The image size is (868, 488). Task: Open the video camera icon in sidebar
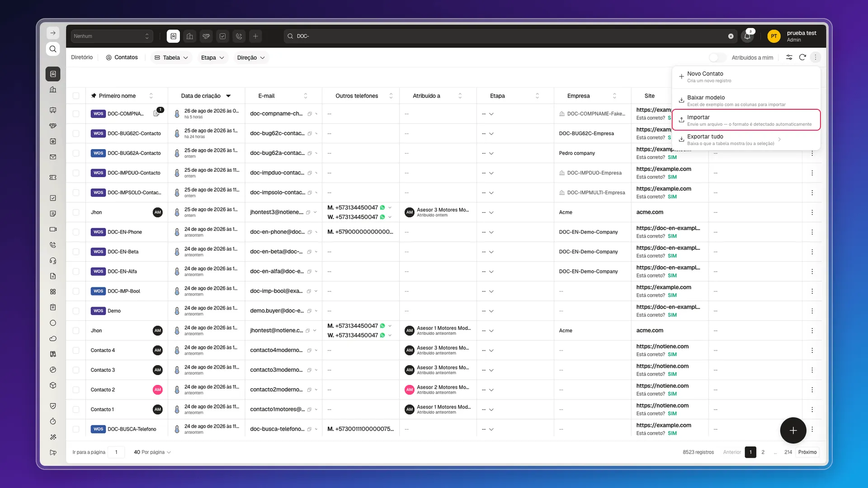point(53,229)
